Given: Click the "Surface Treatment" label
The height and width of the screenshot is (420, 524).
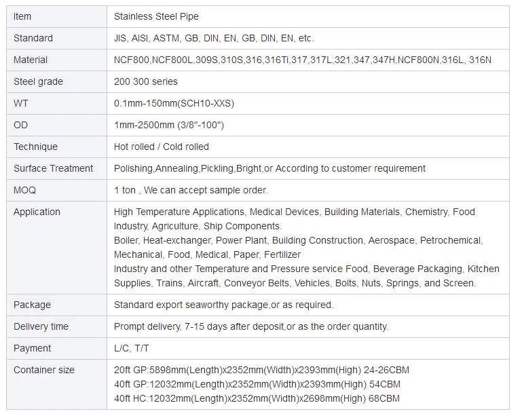Looking at the screenshot, I should tap(54, 168).
